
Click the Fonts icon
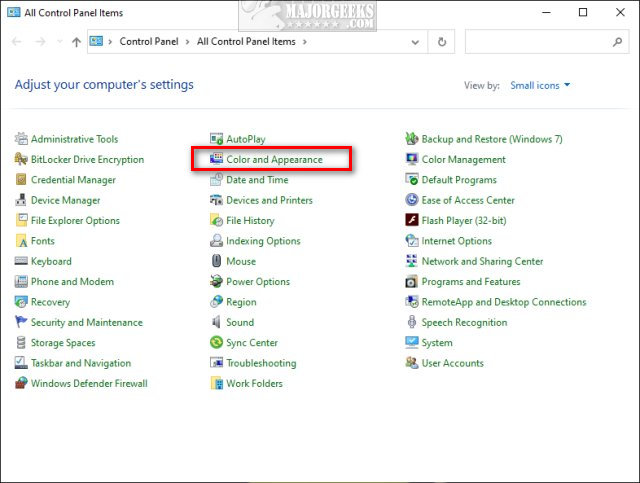click(x=21, y=241)
